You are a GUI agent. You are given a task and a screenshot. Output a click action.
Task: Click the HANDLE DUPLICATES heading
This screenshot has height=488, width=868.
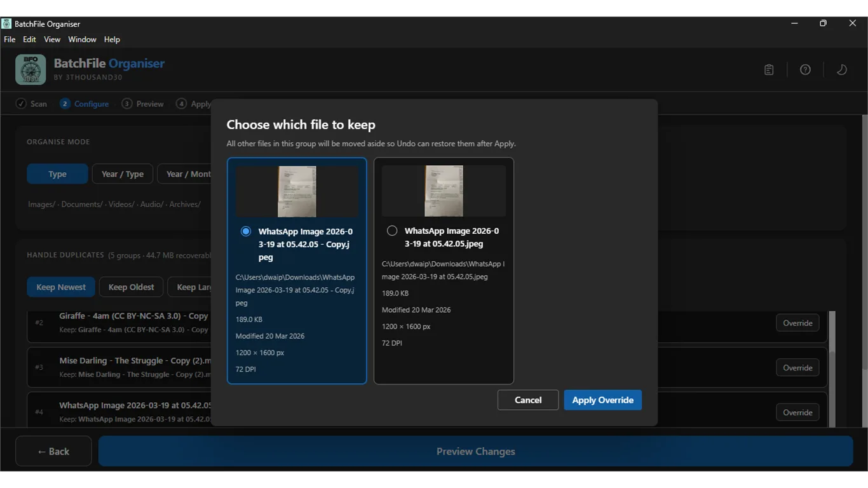click(x=65, y=255)
